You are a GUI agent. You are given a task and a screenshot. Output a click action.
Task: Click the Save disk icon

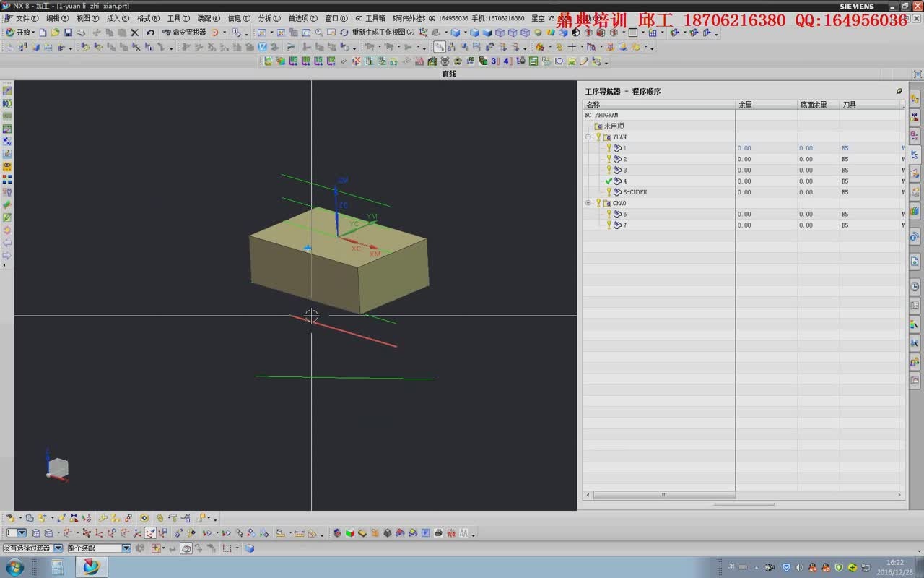pyautogui.click(x=68, y=33)
